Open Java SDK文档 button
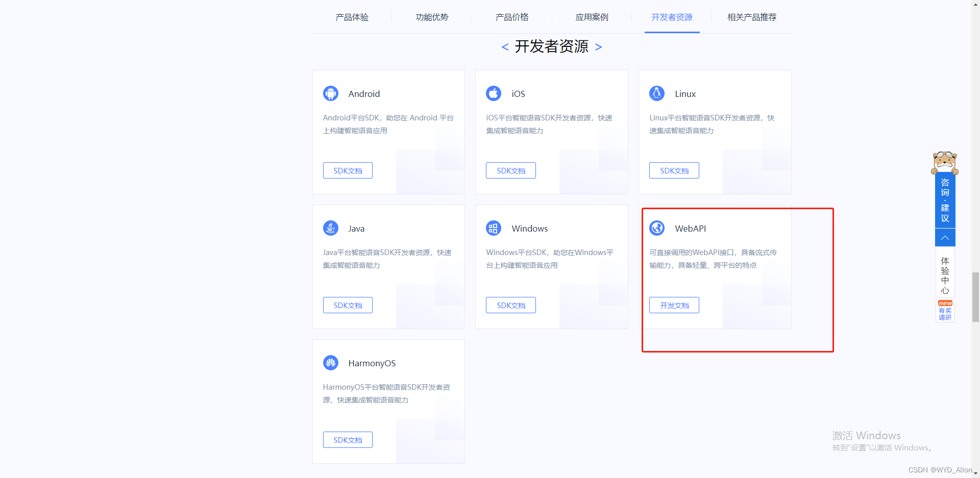This screenshot has height=478, width=980. pyautogui.click(x=348, y=305)
